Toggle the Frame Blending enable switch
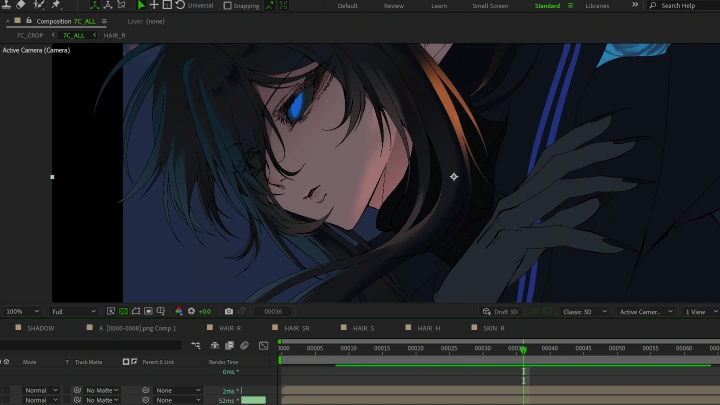Screen dimensions: 720x405 coord(229,345)
